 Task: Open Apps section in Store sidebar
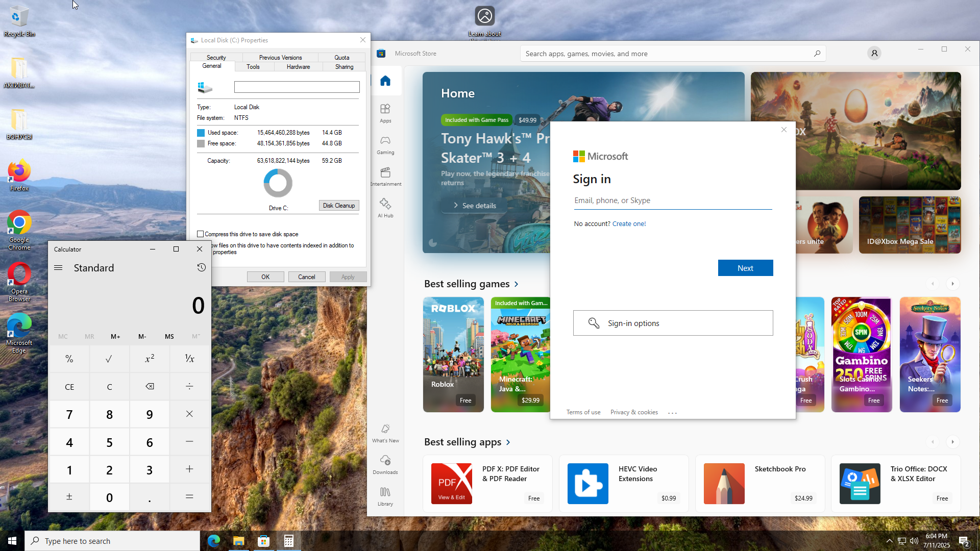385,113
